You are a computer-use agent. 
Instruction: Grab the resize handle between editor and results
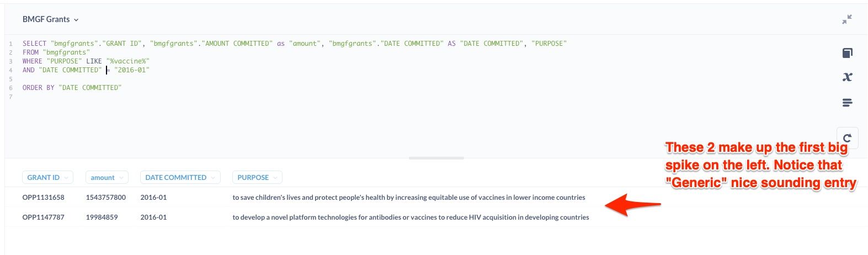(x=436, y=158)
